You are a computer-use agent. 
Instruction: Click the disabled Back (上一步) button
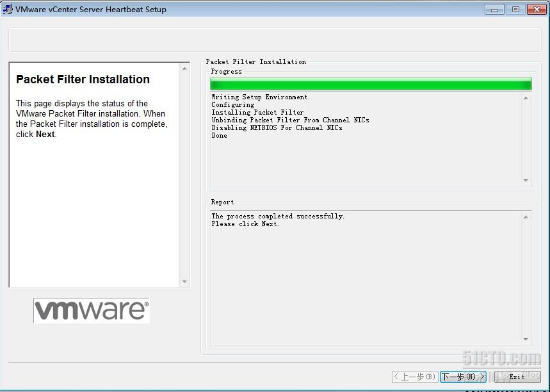click(x=415, y=377)
